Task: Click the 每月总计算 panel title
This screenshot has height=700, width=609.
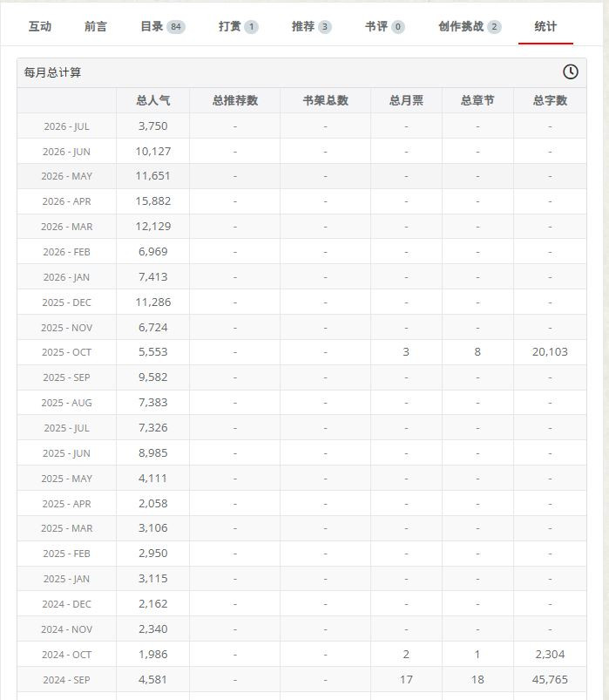Action: click(52, 72)
